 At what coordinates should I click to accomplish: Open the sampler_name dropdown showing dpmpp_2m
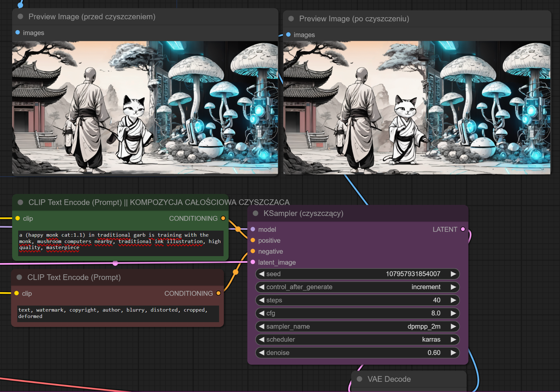(357, 327)
